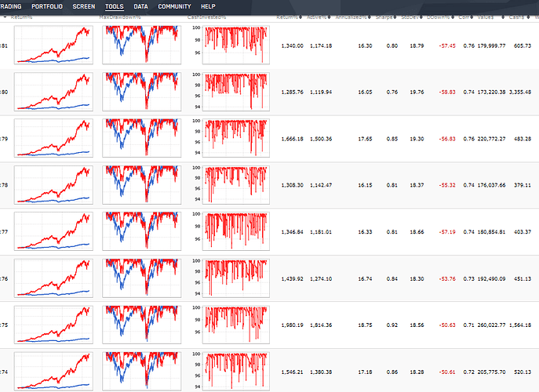Sort by the Annualized% column icon

tap(370, 17)
